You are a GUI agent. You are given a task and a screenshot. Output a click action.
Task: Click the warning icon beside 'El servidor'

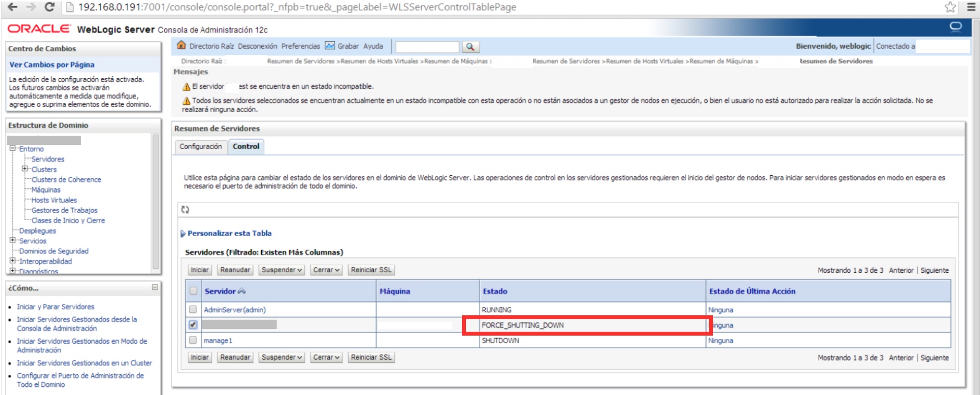coord(186,87)
